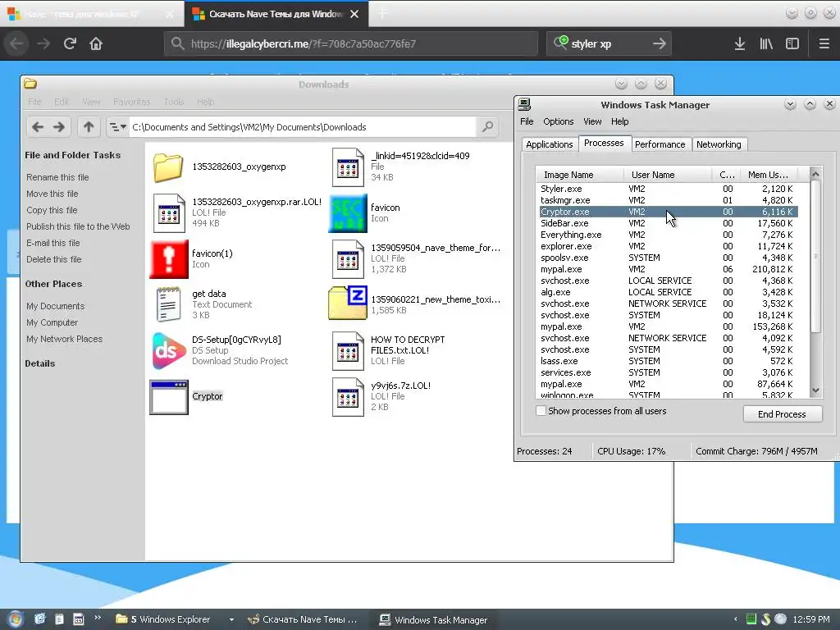Open the browser hamburger menu
The height and width of the screenshot is (630, 840).
(x=824, y=43)
